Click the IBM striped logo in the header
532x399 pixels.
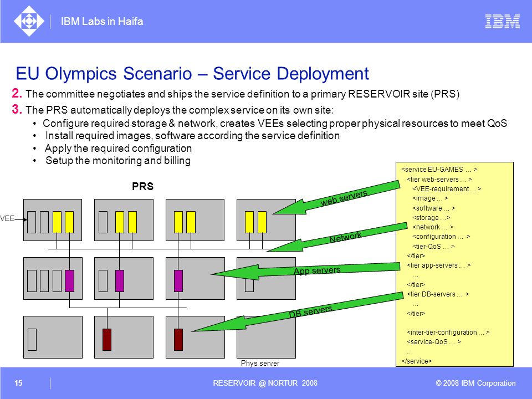[502, 21]
